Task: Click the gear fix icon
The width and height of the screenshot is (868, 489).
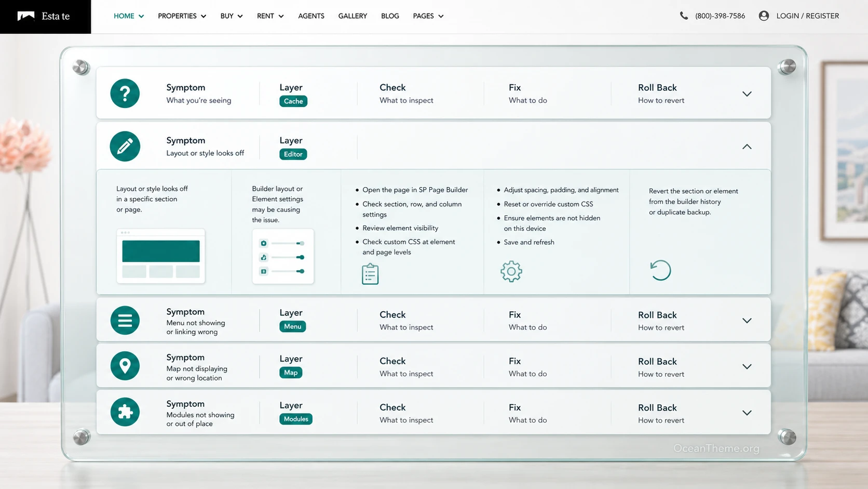Action: pos(511,271)
